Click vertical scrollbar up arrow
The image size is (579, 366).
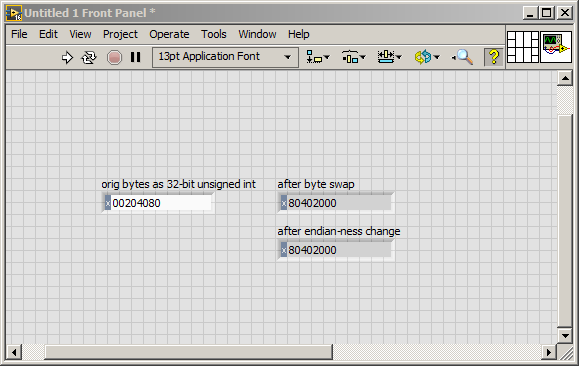565,78
